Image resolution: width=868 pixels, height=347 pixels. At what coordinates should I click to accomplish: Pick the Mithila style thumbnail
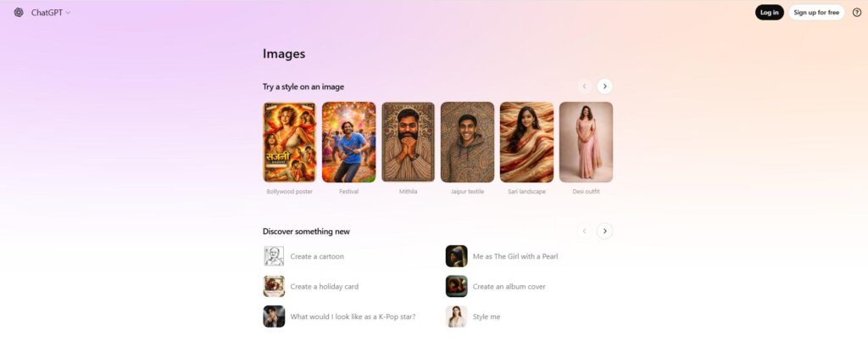[408, 142]
